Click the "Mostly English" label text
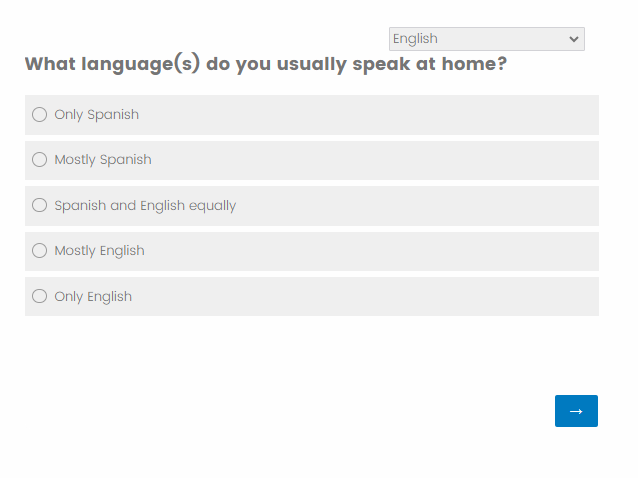 (99, 251)
